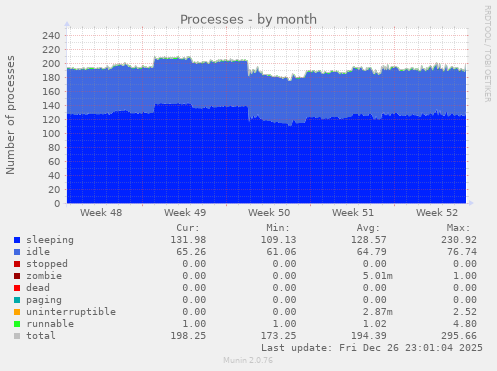Select the 'sleeping' legend label
Image resolution: width=497 pixels, height=371 pixels.
pyautogui.click(x=50, y=240)
